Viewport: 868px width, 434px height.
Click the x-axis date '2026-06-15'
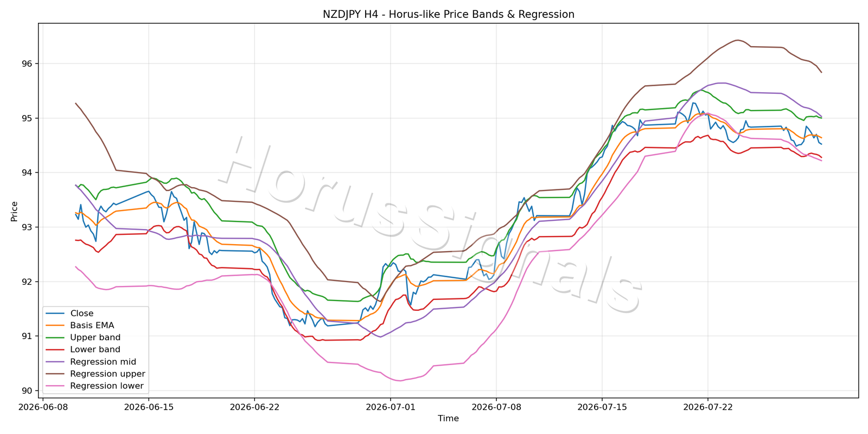149,407
